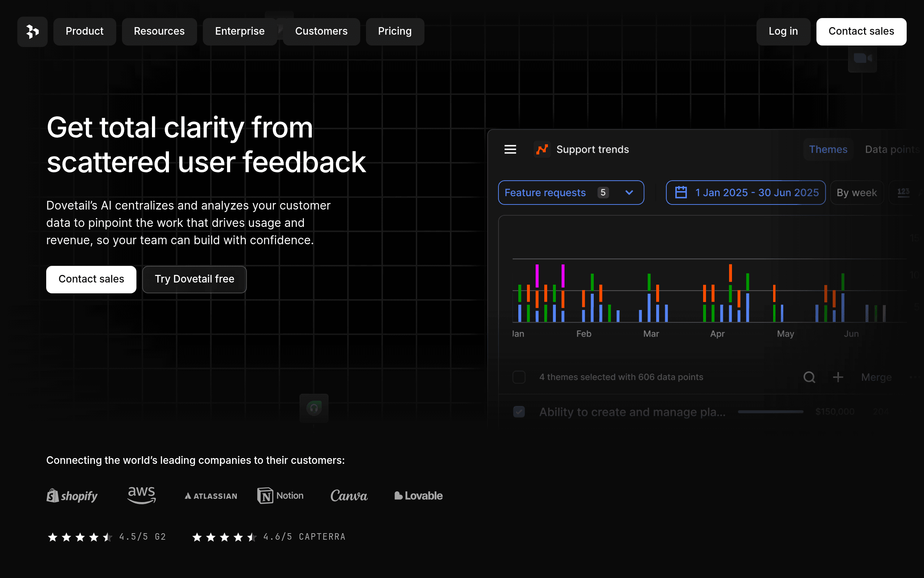Click the Atlassian logo
The image size is (924, 578).
pyautogui.click(x=211, y=496)
